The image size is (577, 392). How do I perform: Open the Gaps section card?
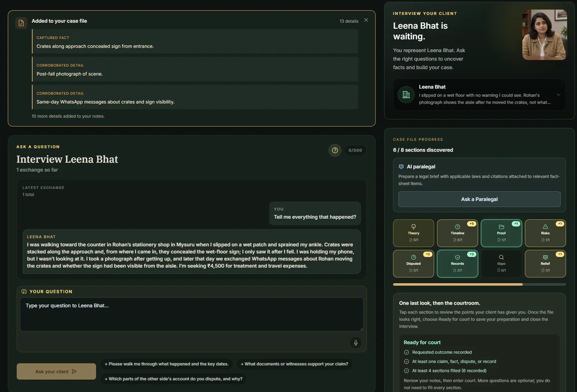[501, 264]
